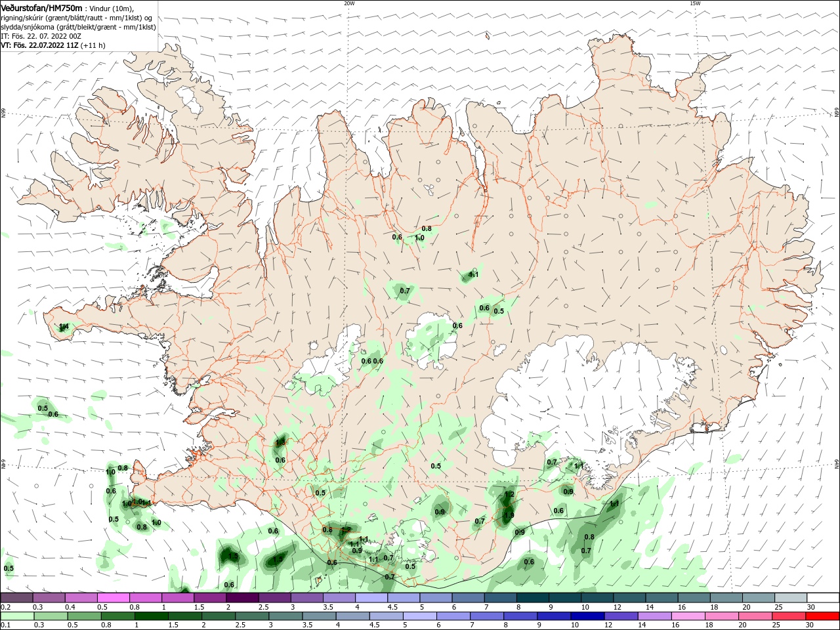Pick the 18 sleet/snow scale swatch
The width and height of the screenshot is (840, 630).
[726, 598]
